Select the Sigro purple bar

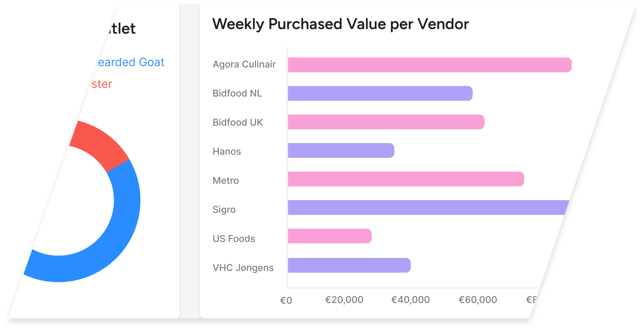pyautogui.click(x=427, y=208)
